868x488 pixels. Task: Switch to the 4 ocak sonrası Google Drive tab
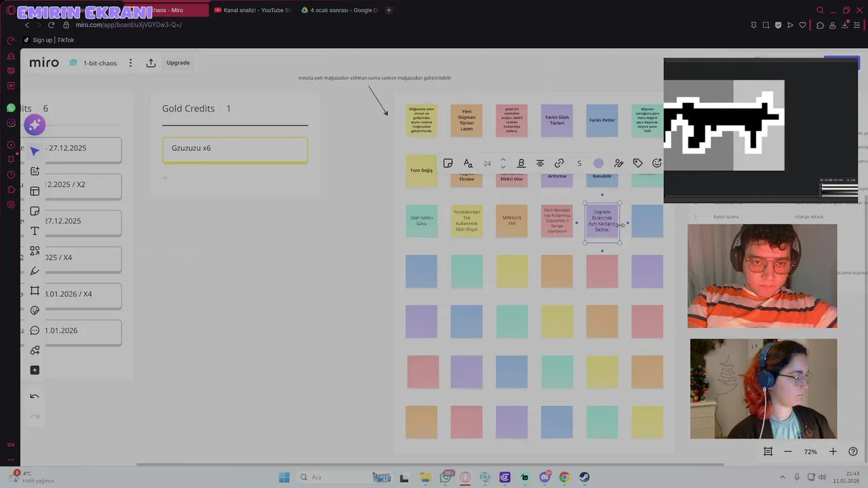pos(339,10)
